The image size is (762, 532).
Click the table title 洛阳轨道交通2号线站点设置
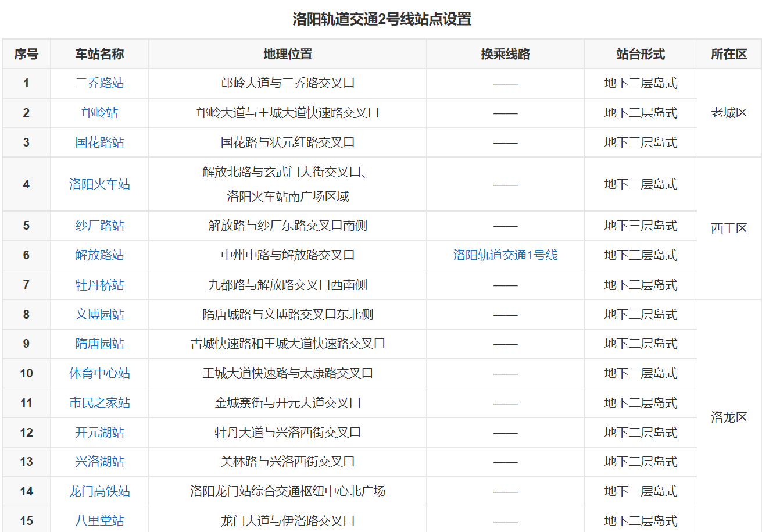(x=381, y=19)
